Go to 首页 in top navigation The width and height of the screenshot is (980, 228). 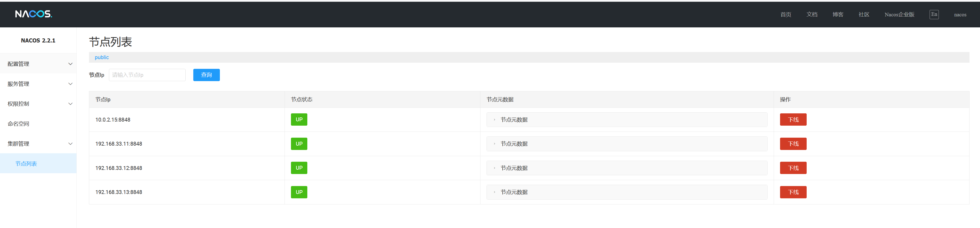786,15
